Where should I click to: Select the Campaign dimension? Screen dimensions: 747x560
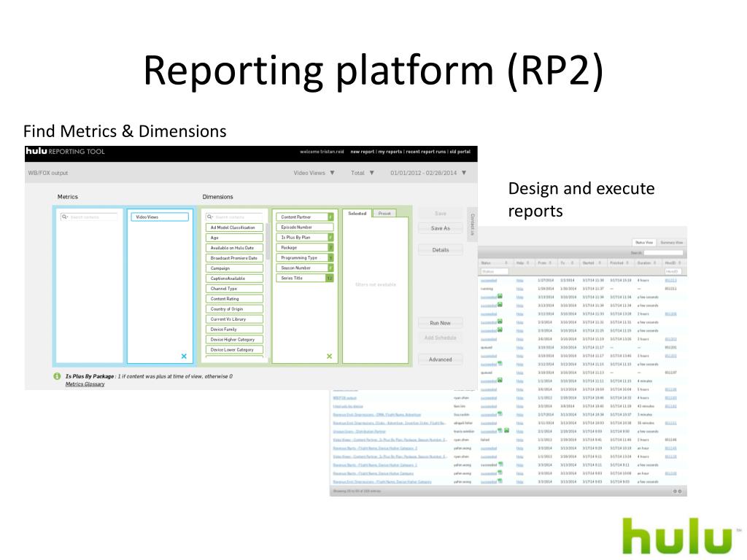234,268
